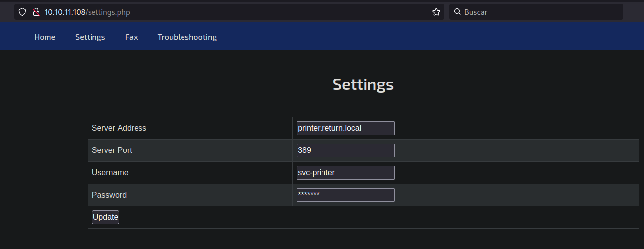Click the insecure connection padlock icon

coord(36,12)
